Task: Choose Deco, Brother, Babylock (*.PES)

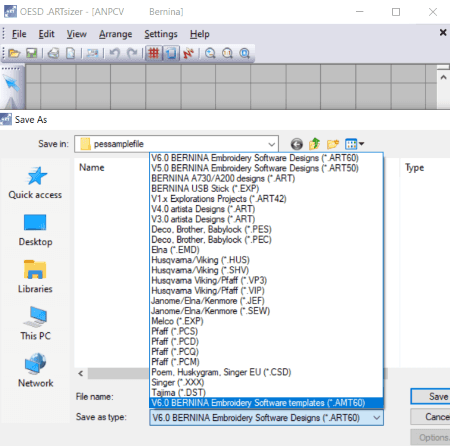Action: (x=266, y=229)
